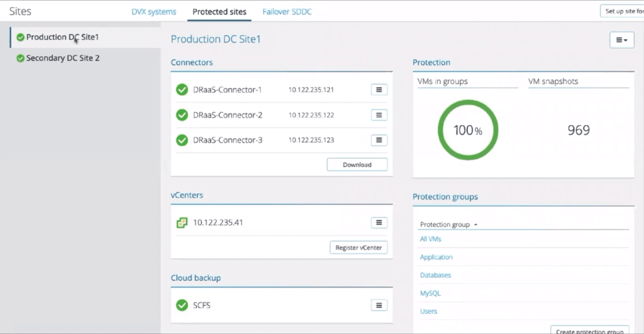The height and width of the screenshot is (334, 644).
Task: Open the SCFS cloud backup options menu
Action: click(379, 305)
